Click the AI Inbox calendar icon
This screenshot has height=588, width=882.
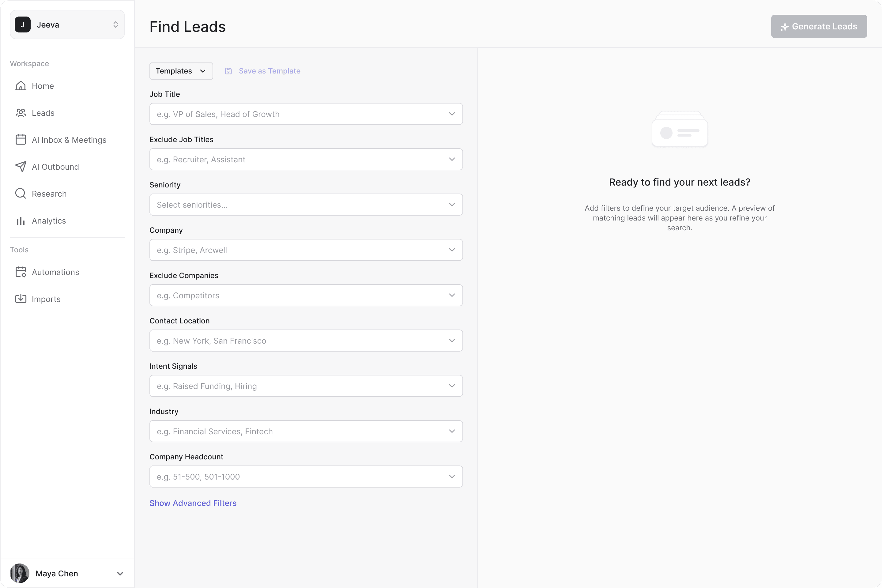21,140
